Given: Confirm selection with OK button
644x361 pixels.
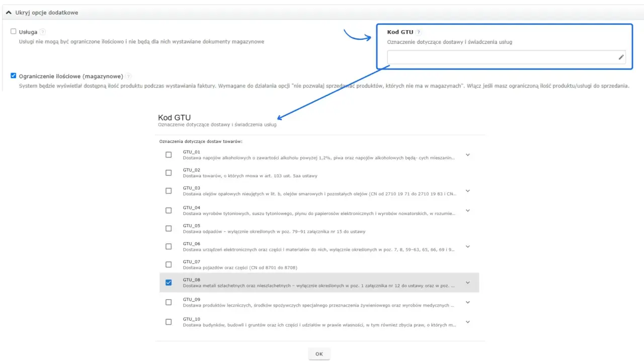Looking at the screenshot, I should (319, 354).
